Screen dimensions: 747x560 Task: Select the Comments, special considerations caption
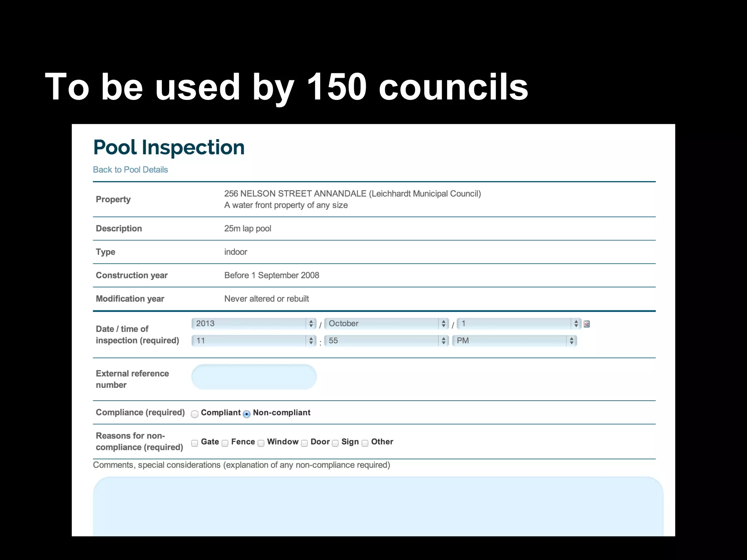241,465
